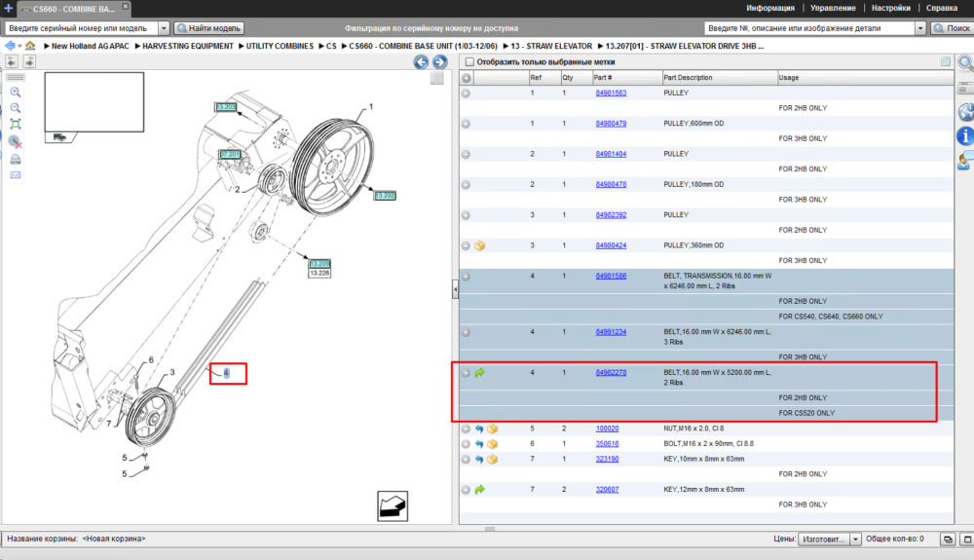Viewport: 974px width, 560px height.
Task: Open the blue info sidebar icon
Action: pos(965,135)
